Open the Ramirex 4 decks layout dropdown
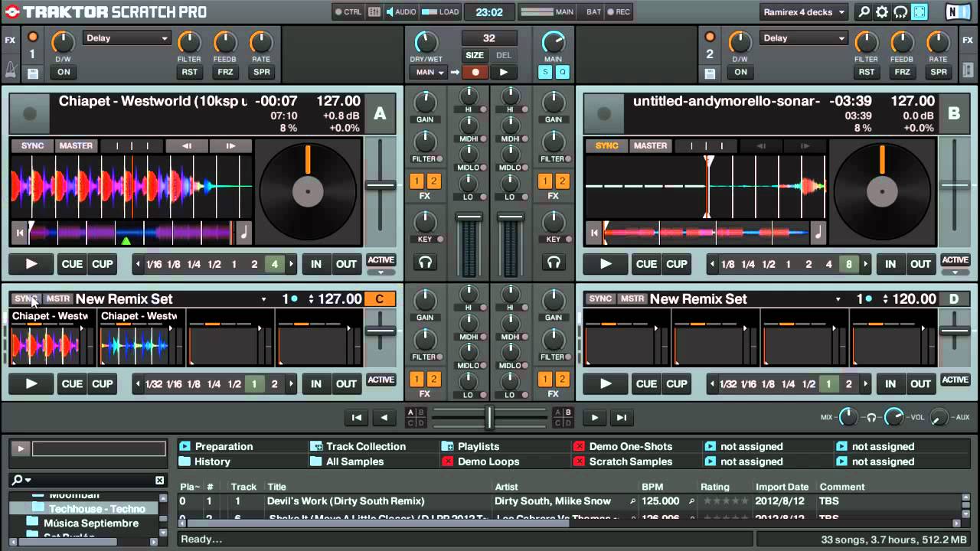Screen dimensions: 980x551 pyautogui.click(x=805, y=11)
